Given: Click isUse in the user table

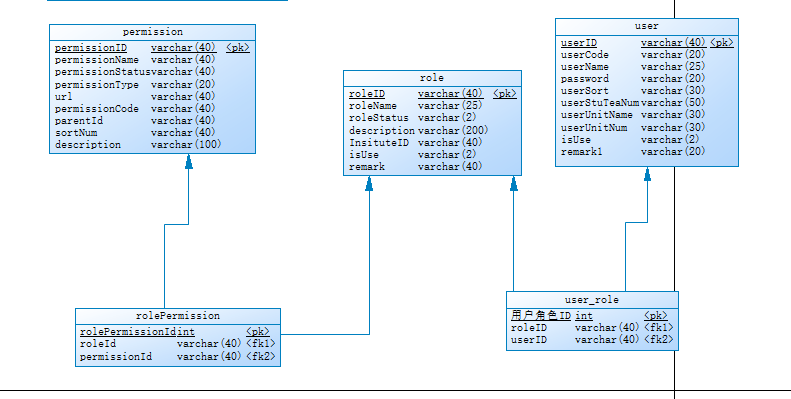Looking at the screenshot, I should click(x=576, y=139).
